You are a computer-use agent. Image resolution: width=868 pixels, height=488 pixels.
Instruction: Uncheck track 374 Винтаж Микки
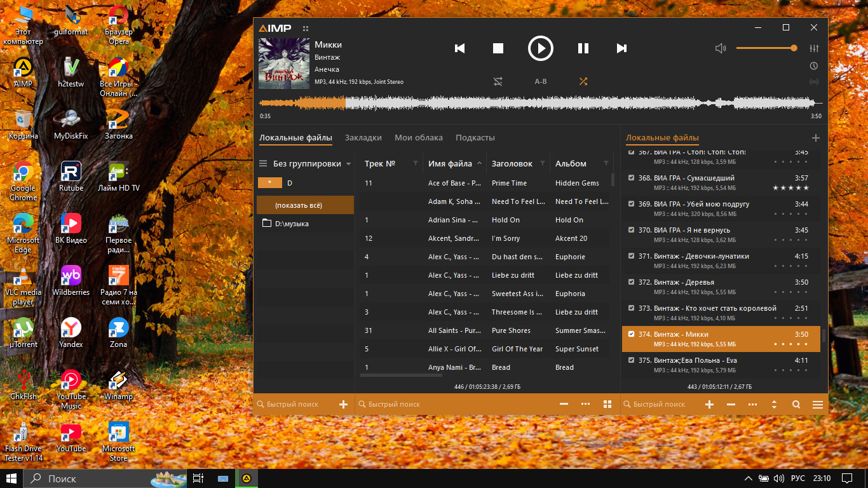pyautogui.click(x=631, y=334)
